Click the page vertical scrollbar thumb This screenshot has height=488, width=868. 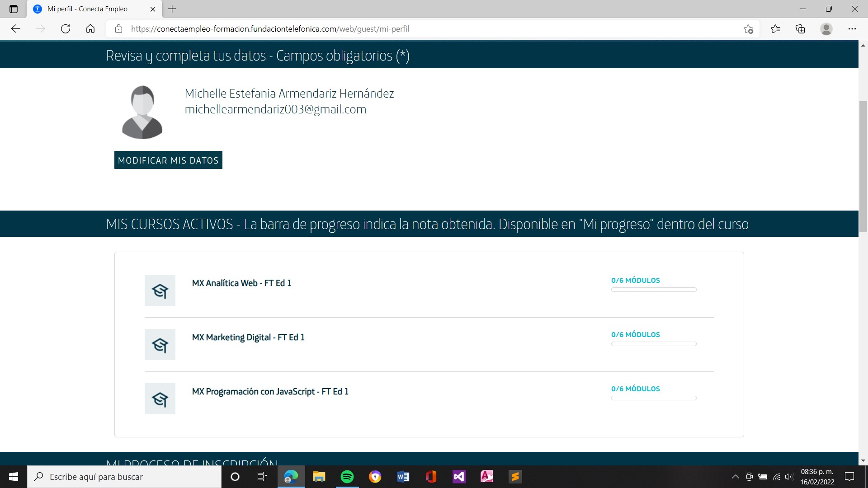tap(863, 167)
